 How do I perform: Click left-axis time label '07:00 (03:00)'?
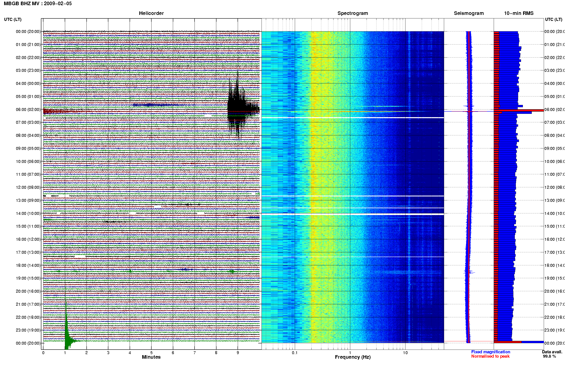pyautogui.click(x=28, y=122)
